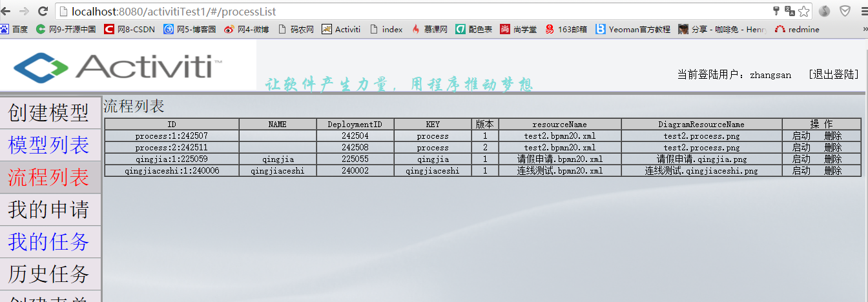Click 退出登陆 to log out
This screenshot has height=302, width=868.
pyautogui.click(x=834, y=75)
